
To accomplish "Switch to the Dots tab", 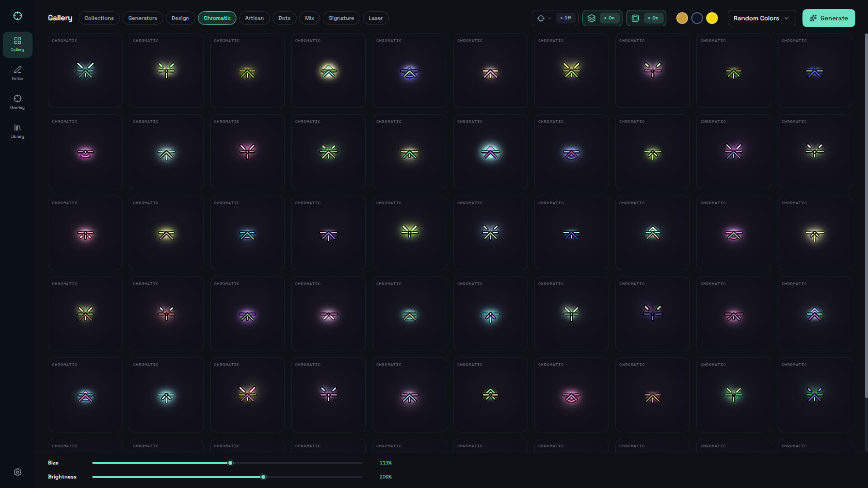I will (284, 18).
